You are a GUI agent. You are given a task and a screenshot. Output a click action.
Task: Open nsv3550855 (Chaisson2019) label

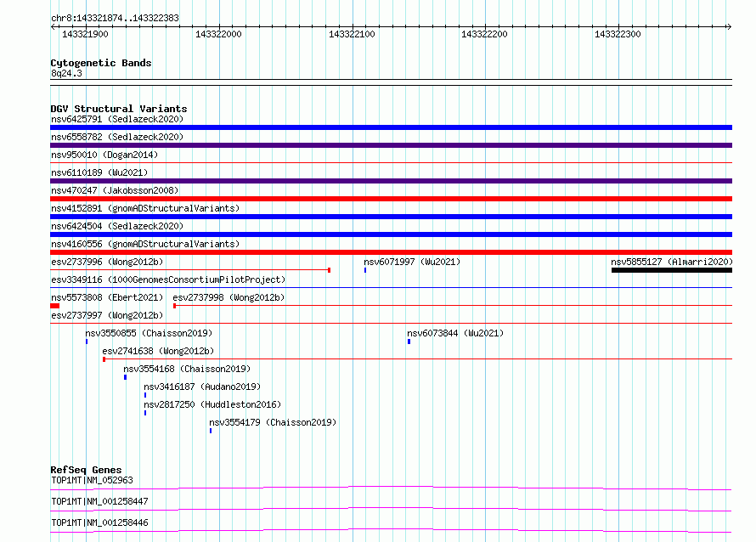coord(149,333)
